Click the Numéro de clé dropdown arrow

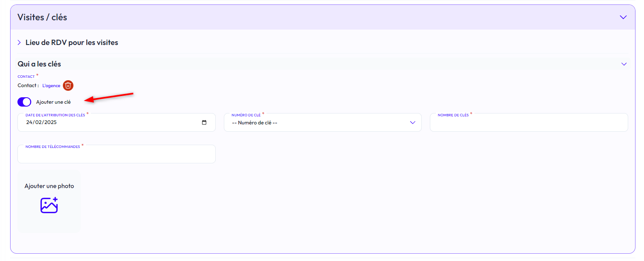(x=412, y=123)
